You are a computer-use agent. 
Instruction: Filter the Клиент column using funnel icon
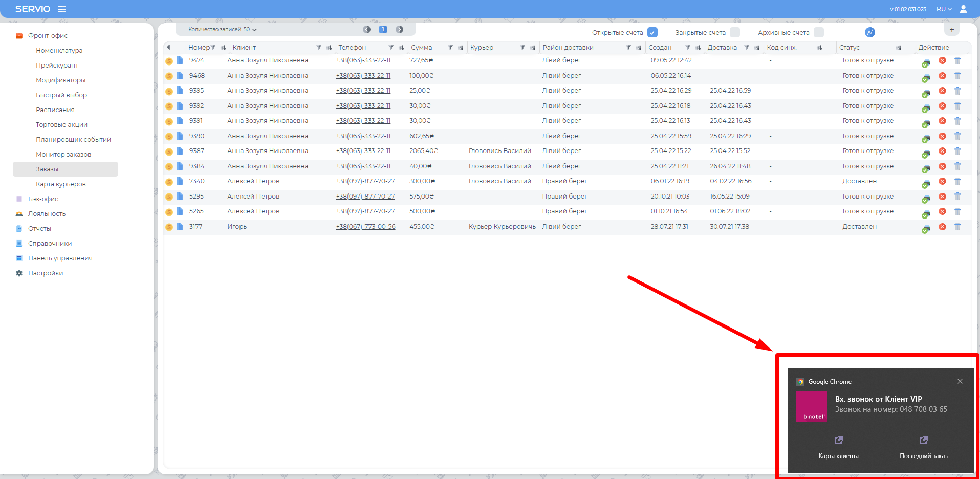(319, 48)
